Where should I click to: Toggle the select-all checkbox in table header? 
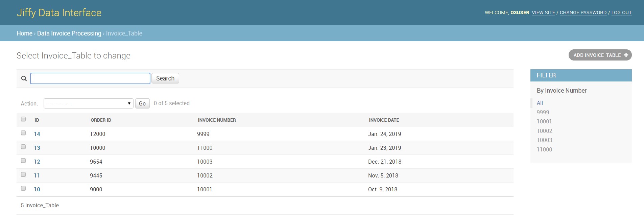point(23,119)
